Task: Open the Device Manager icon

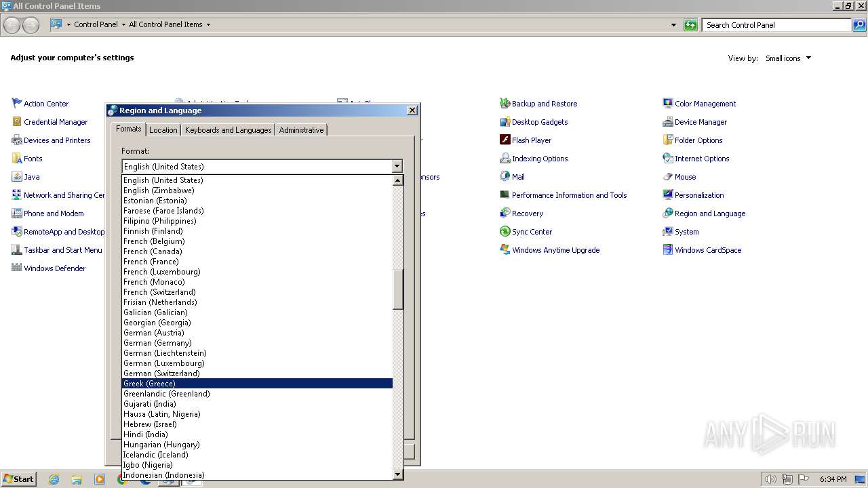Action: [668, 122]
